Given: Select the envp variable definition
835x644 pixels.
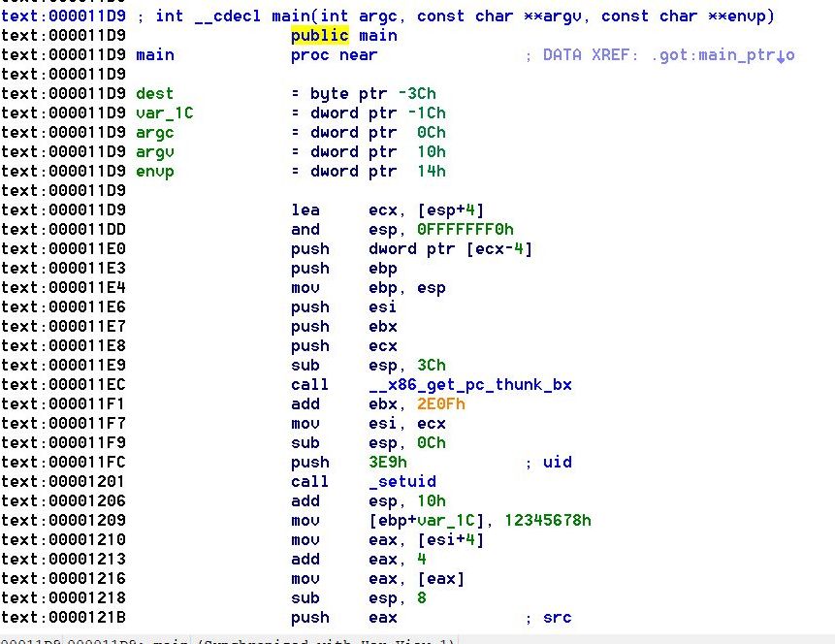Looking at the screenshot, I should (x=155, y=171).
